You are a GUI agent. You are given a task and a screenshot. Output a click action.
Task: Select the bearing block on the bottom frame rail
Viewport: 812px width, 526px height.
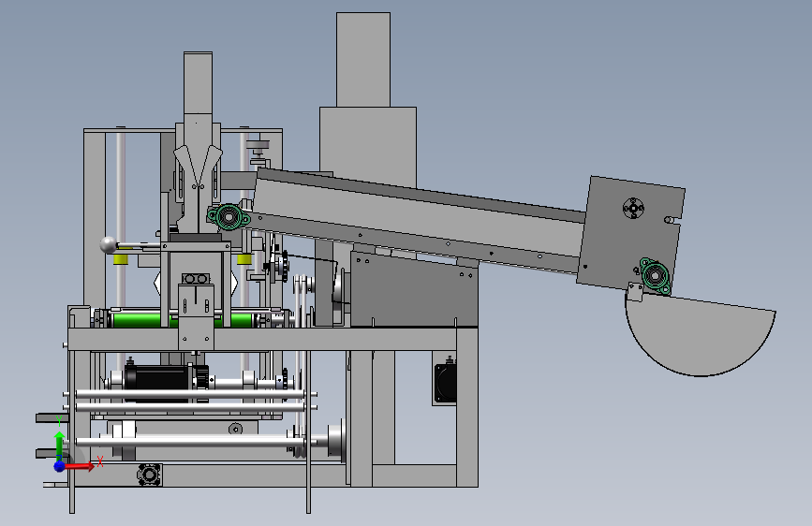(x=149, y=475)
